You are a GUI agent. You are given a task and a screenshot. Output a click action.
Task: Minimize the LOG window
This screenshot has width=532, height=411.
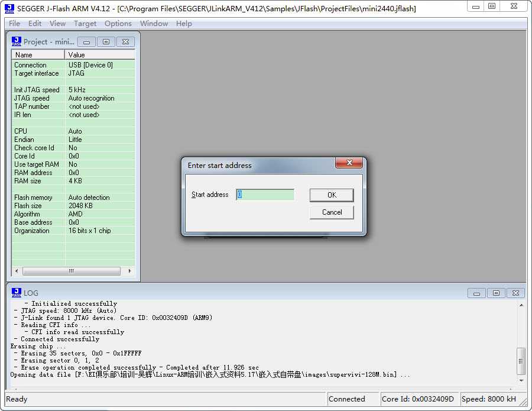(x=476, y=293)
